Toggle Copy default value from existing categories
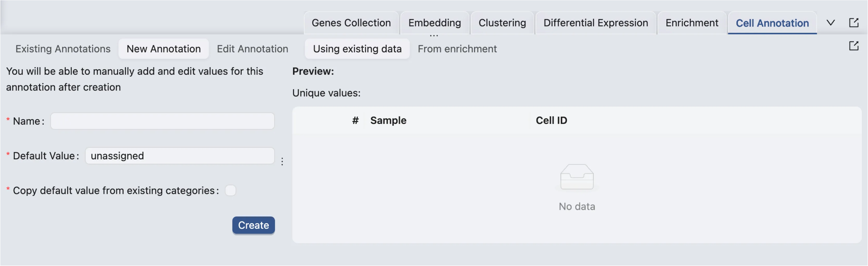Viewport: 868px width, 266px height. (x=231, y=191)
